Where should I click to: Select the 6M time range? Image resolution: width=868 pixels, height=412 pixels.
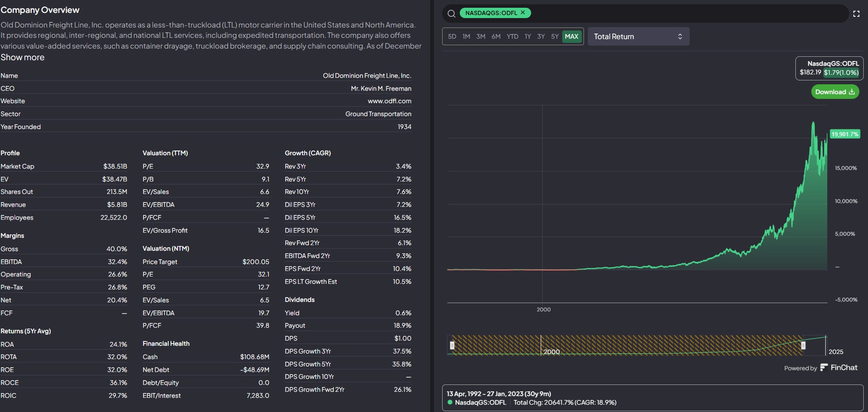[496, 37]
